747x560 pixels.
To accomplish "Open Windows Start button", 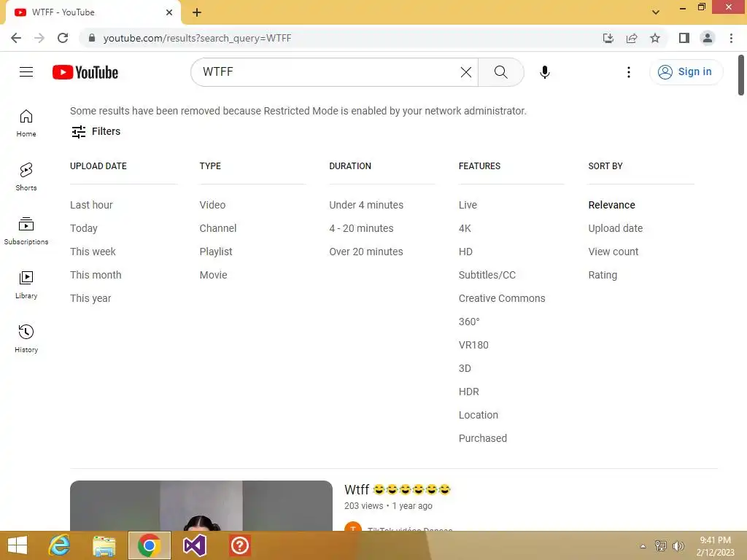I will point(18,545).
